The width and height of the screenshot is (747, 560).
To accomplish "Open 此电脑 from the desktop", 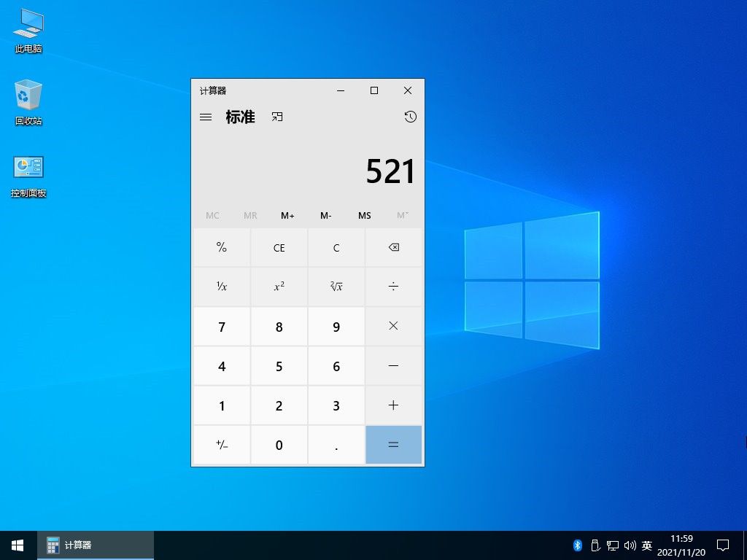I will (x=27, y=29).
